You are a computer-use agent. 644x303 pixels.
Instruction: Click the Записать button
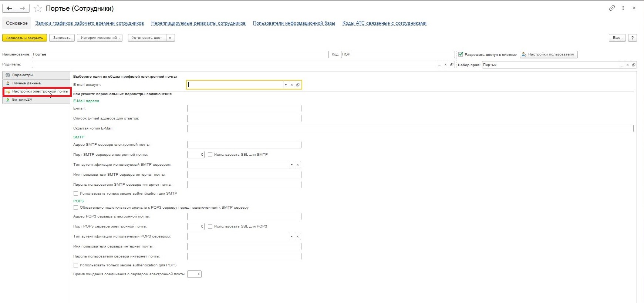click(x=62, y=38)
